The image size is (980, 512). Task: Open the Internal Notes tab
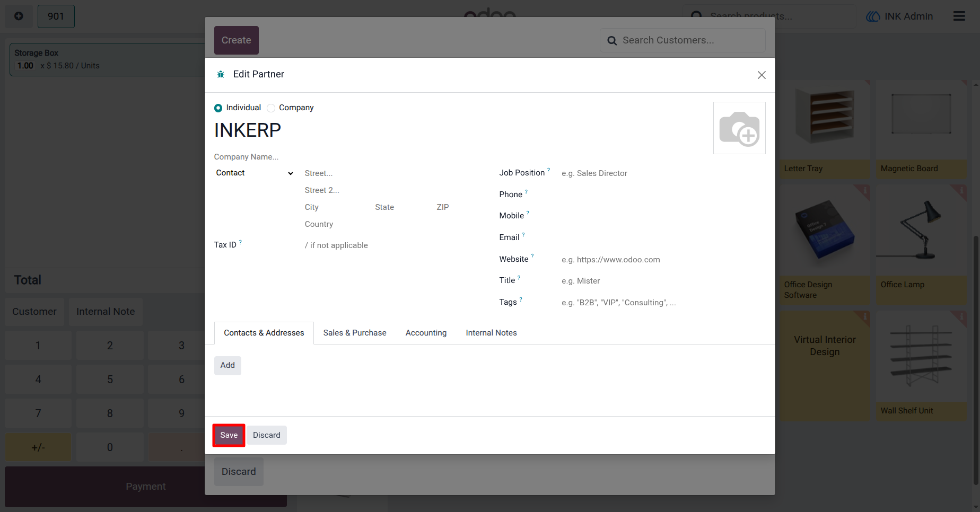[491, 333]
